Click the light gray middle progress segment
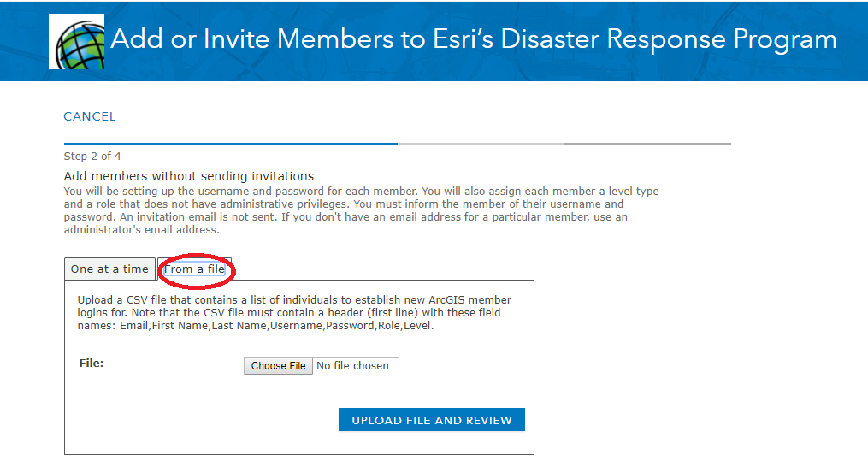The height and width of the screenshot is (467, 868). [481, 144]
